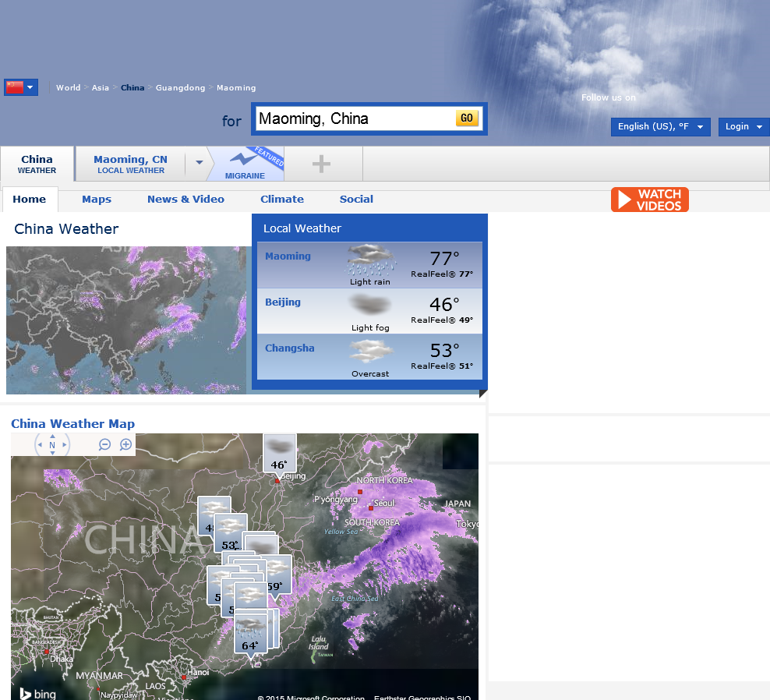Image resolution: width=770 pixels, height=700 pixels.
Task: Pan map west with left arrow
Action: pyautogui.click(x=41, y=445)
